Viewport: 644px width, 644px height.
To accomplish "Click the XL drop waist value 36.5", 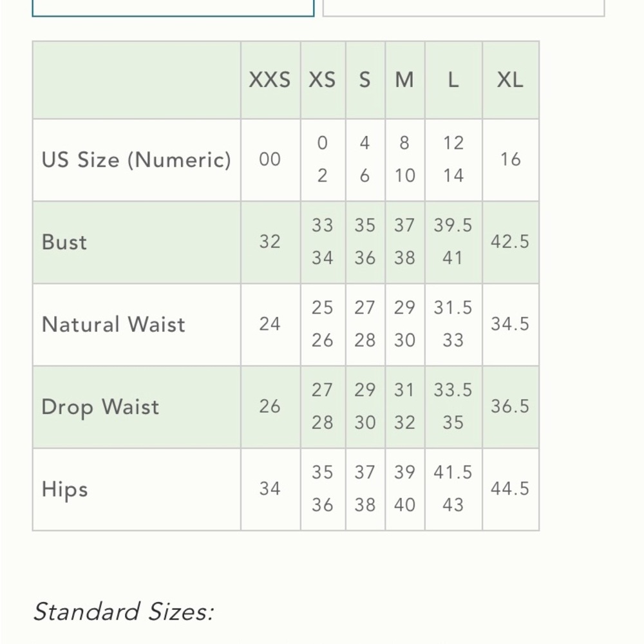I will coord(510,406).
